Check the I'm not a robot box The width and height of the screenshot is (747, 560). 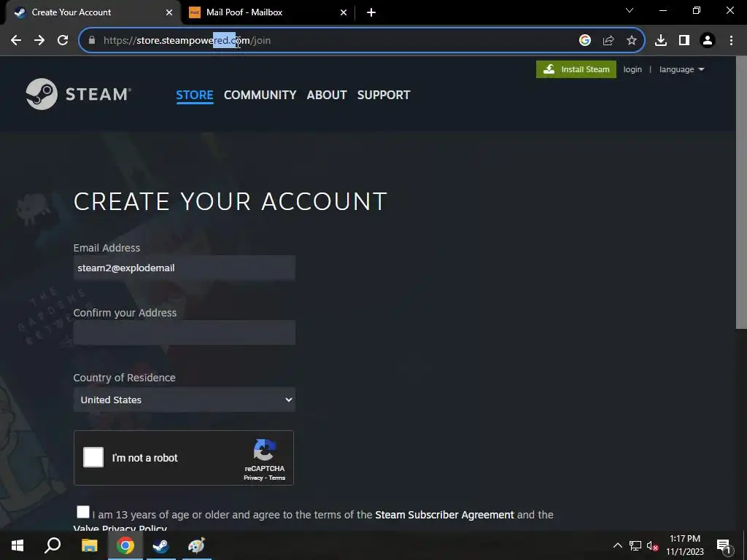click(93, 457)
